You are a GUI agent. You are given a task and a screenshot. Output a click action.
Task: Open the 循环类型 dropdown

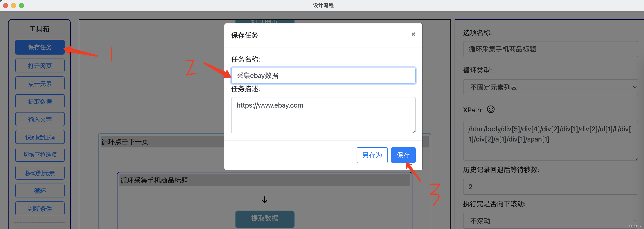(x=551, y=87)
